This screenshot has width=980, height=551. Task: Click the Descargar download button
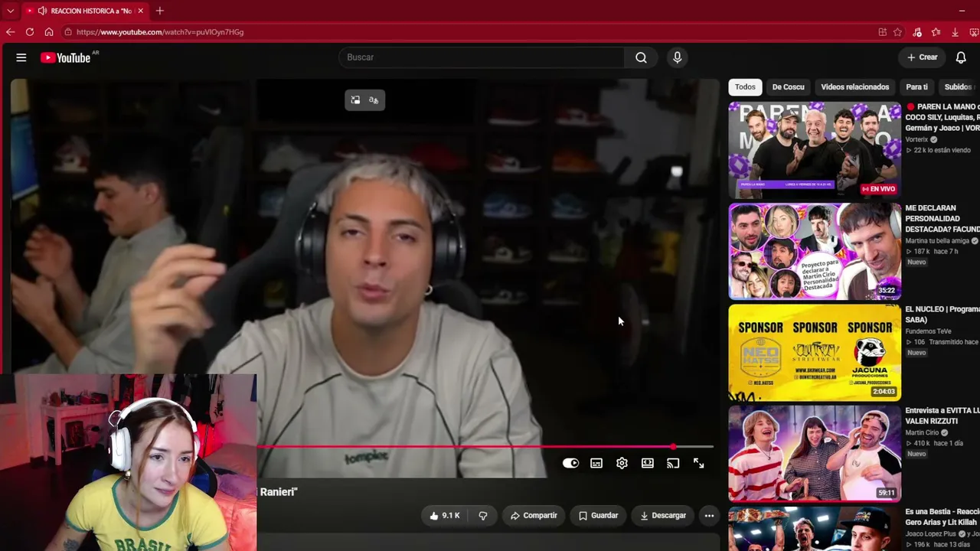[663, 516]
